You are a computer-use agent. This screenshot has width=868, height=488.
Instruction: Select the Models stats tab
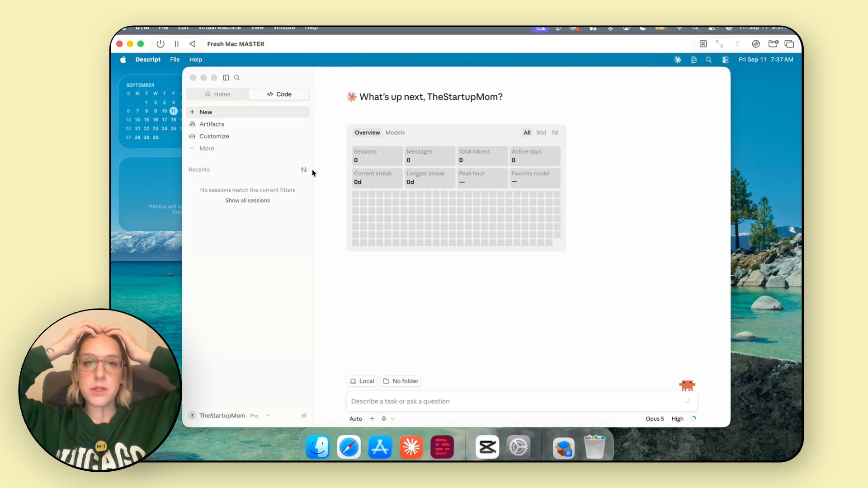[x=395, y=132]
